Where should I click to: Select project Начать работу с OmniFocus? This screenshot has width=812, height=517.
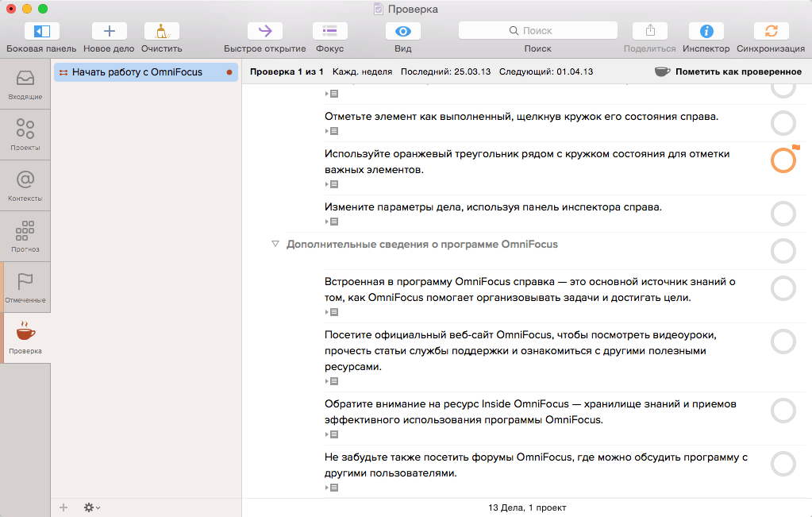click(x=146, y=72)
